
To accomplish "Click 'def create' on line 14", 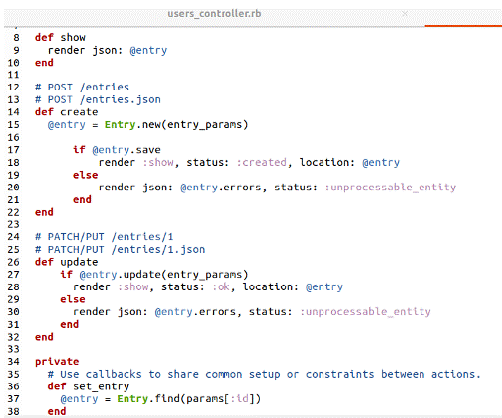I will tap(67, 112).
